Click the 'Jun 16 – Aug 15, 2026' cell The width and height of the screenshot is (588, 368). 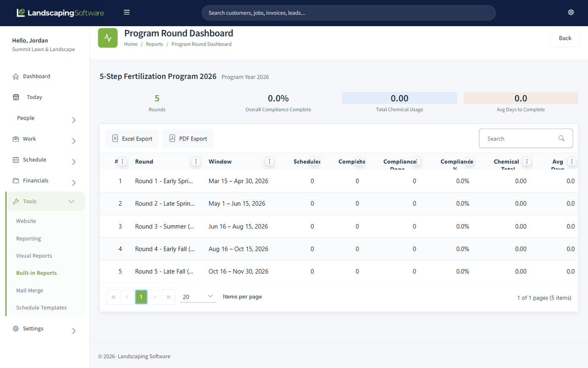coord(238,226)
